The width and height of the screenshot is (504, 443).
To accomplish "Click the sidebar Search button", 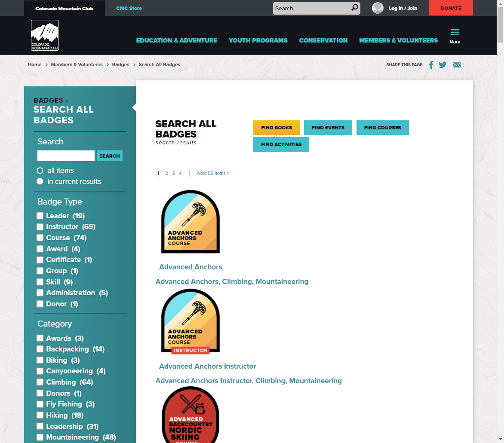I will 110,156.
